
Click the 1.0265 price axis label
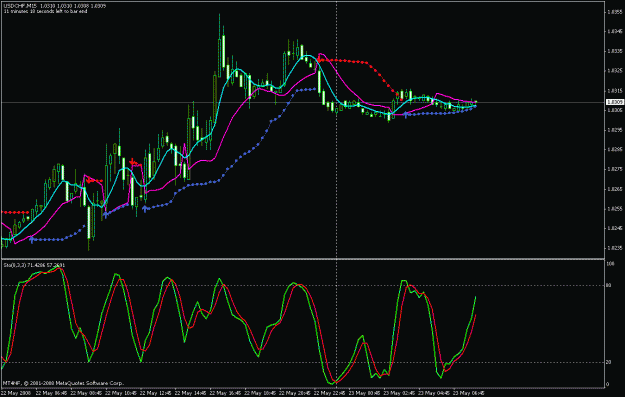tap(614, 189)
